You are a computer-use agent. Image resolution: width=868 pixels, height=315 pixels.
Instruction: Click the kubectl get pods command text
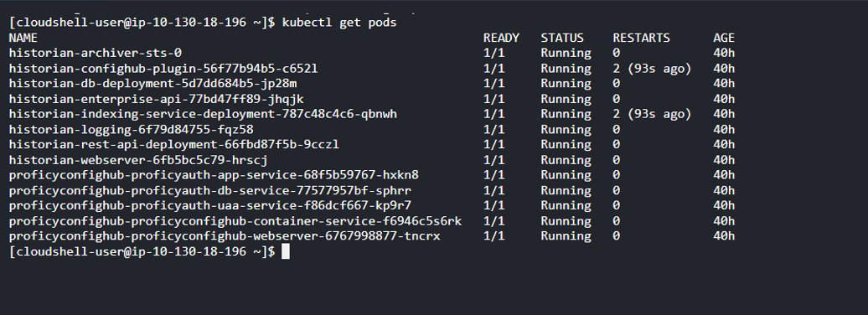coord(339,23)
